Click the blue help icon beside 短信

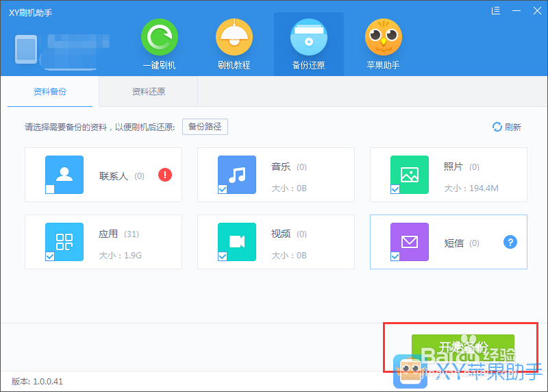coord(510,242)
